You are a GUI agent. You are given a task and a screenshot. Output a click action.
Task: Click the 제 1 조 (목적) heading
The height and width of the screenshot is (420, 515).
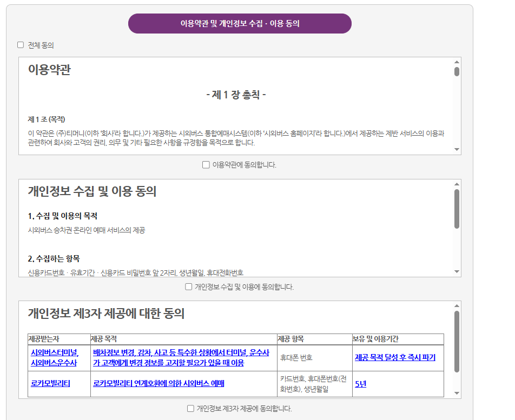[x=47, y=119]
